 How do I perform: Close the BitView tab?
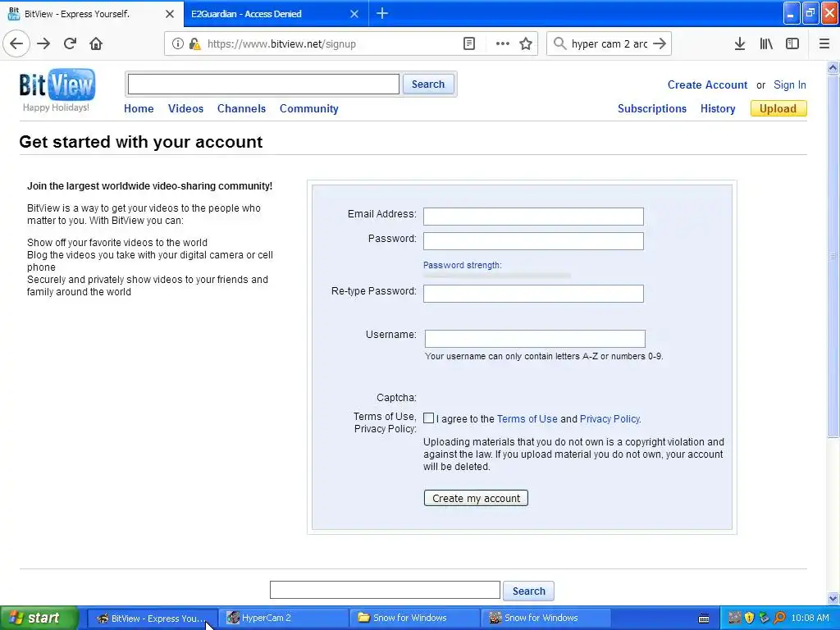tap(170, 14)
